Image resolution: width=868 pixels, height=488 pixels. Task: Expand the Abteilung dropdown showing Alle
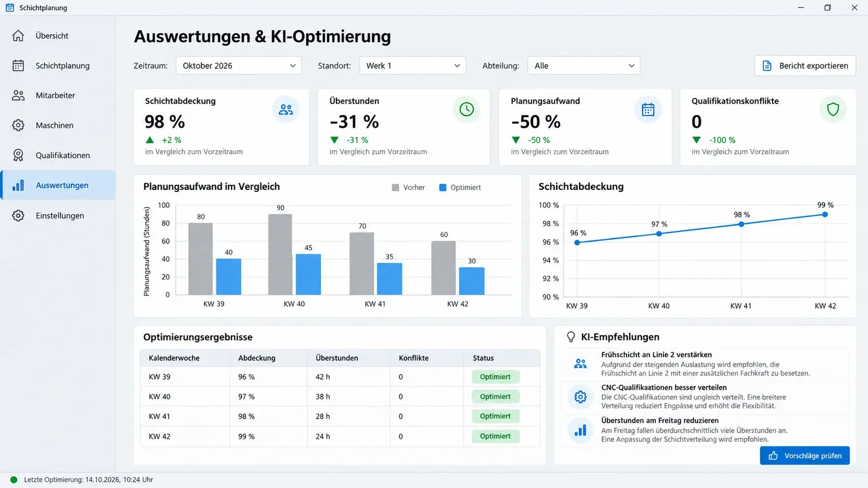[584, 66]
